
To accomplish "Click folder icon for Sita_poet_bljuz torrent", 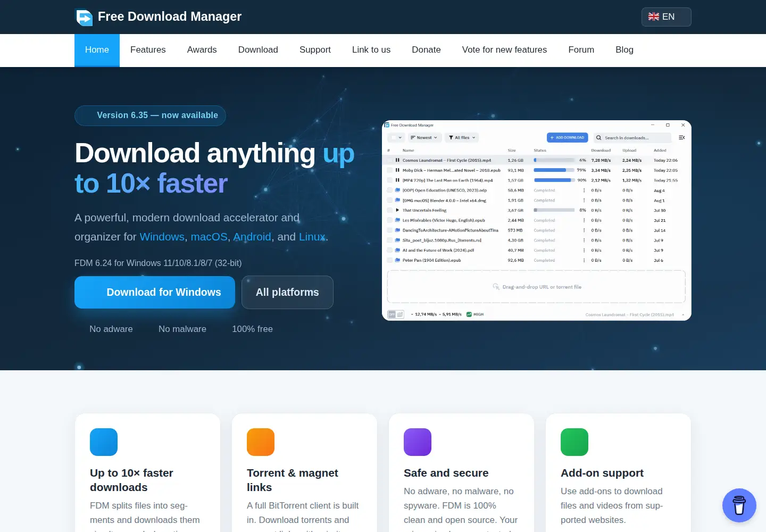I will (397, 240).
